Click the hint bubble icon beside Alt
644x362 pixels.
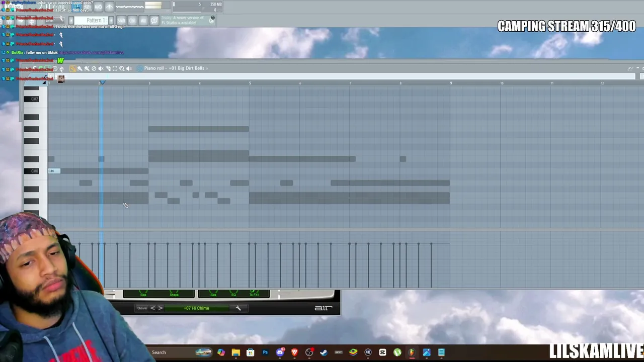point(154,21)
